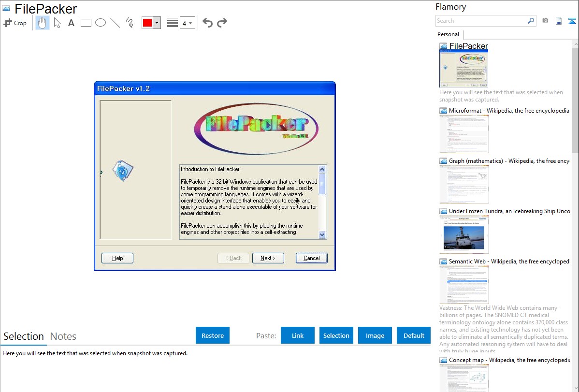Click the search magnifier icon
The width and height of the screenshot is (579, 392).
(x=531, y=21)
